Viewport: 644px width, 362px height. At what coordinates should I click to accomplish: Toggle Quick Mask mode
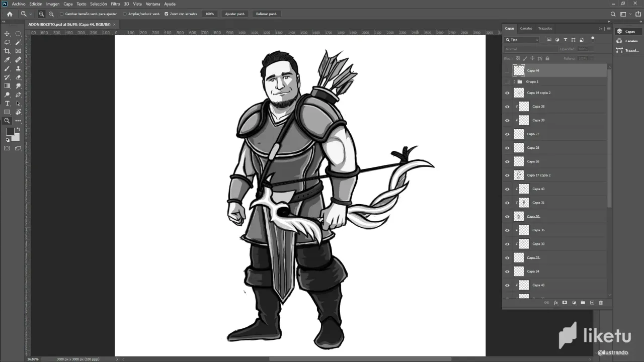tap(7, 148)
